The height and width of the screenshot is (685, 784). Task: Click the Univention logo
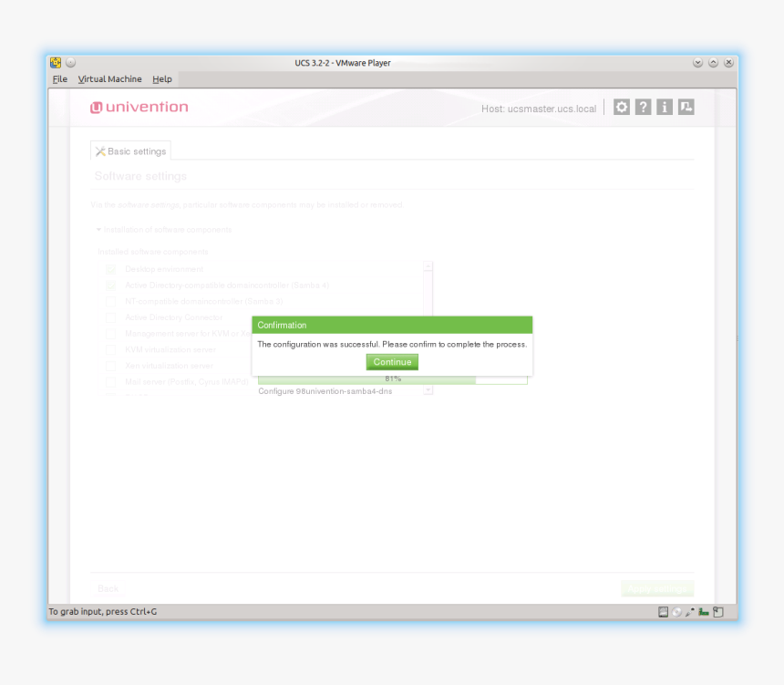coord(139,107)
